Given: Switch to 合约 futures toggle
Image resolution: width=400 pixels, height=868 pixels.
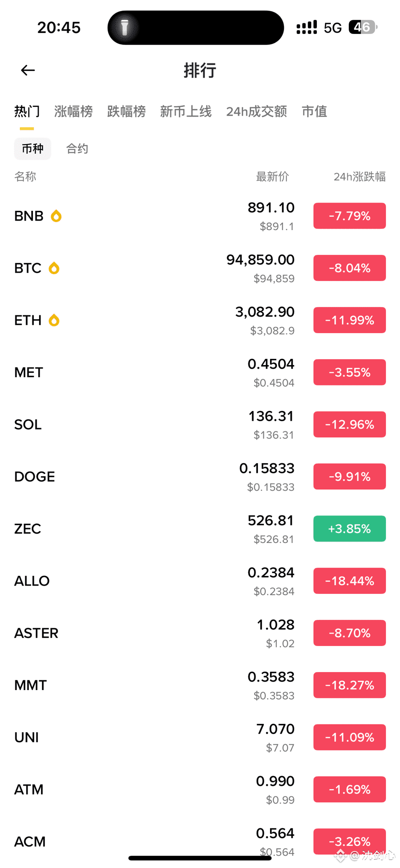Looking at the screenshot, I should tap(77, 149).
